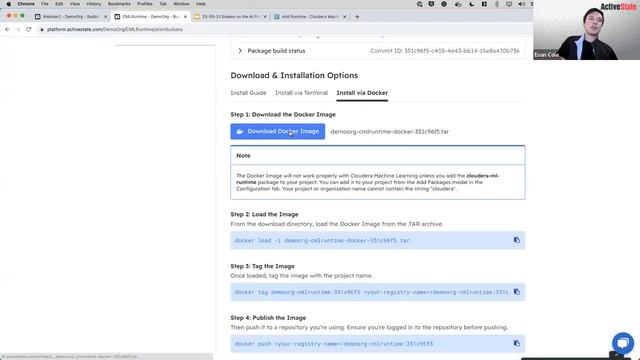Viewport: 640px width, 360px height.
Task: Click the site lock icon in address bar
Action: (42, 29)
